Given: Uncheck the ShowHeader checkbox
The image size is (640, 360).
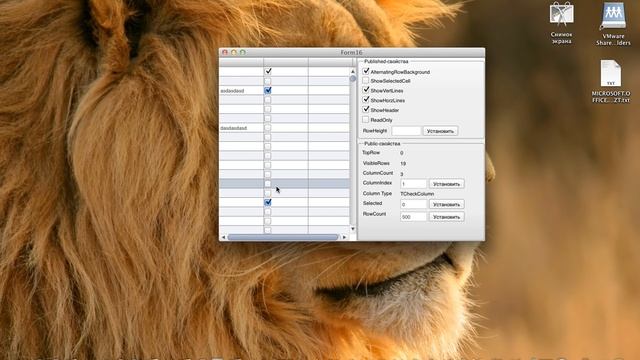Looking at the screenshot, I should point(366,109).
